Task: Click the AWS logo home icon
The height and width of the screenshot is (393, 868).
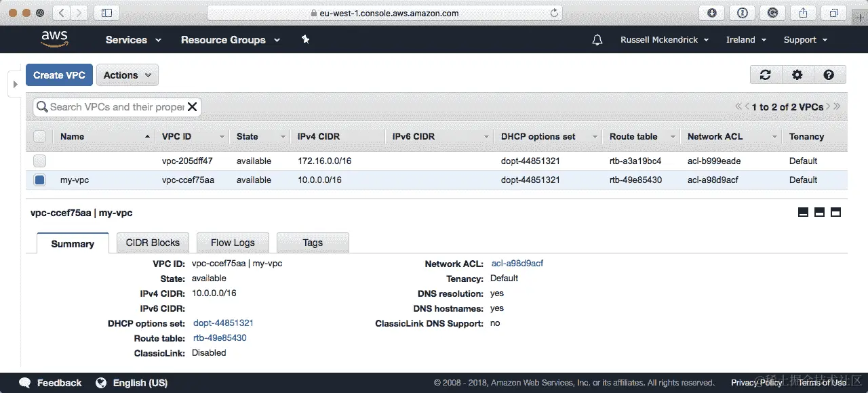Action: pos(54,39)
